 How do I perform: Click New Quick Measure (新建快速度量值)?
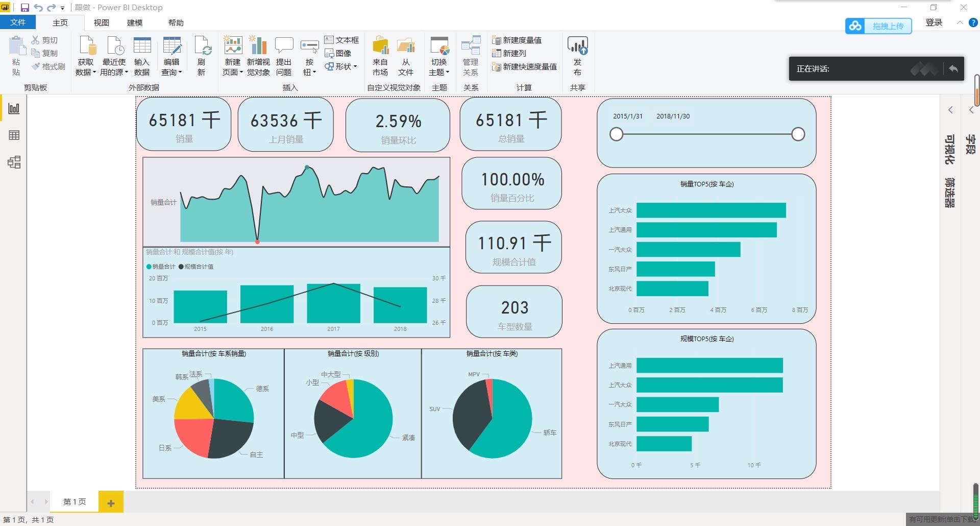coord(524,66)
